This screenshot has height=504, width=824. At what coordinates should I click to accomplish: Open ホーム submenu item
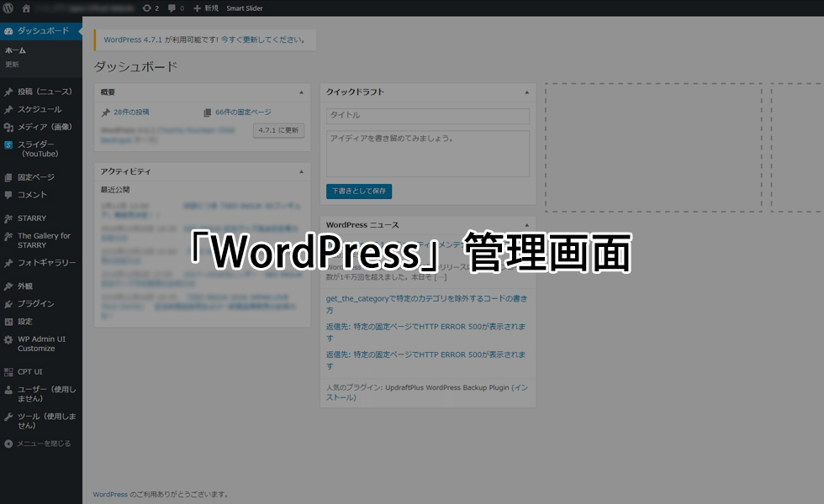pos(15,50)
